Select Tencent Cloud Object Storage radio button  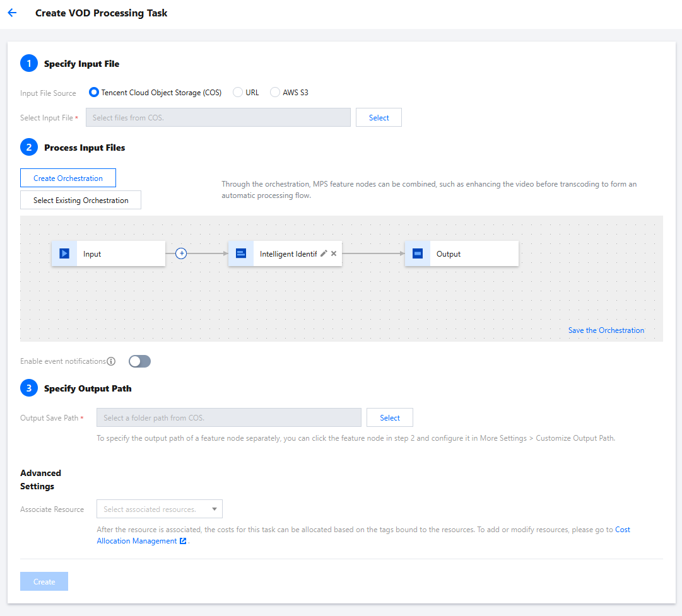[94, 92]
